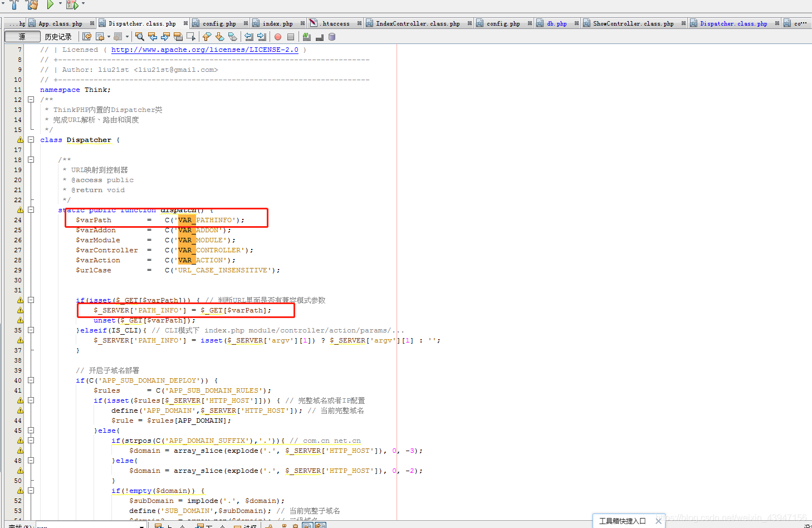The width and height of the screenshot is (812, 528).
Task: Click the $urlCase variable on line 29
Action: (94, 270)
